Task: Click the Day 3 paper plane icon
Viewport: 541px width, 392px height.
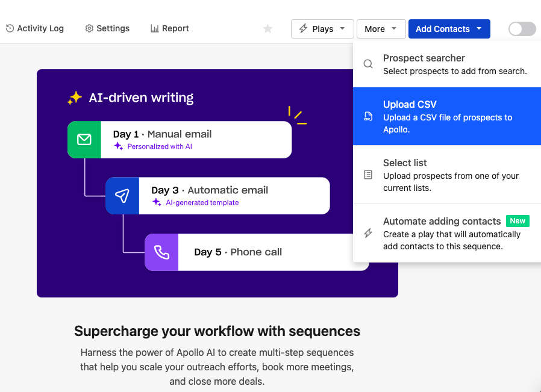Action: click(122, 196)
